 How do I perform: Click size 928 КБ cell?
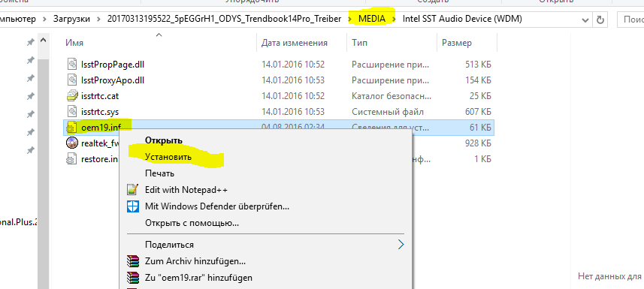click(x=478, y=143)
